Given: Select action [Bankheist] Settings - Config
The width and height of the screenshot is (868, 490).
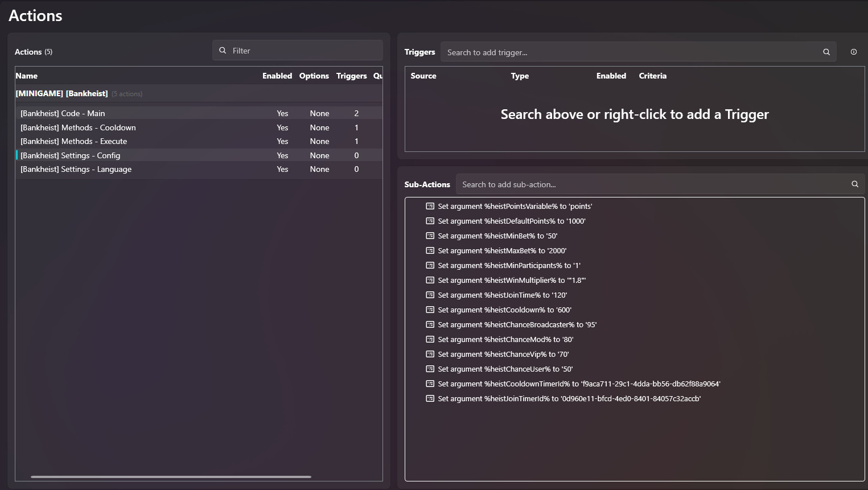Looking at the screenshot, I should [x=199, y=155].
